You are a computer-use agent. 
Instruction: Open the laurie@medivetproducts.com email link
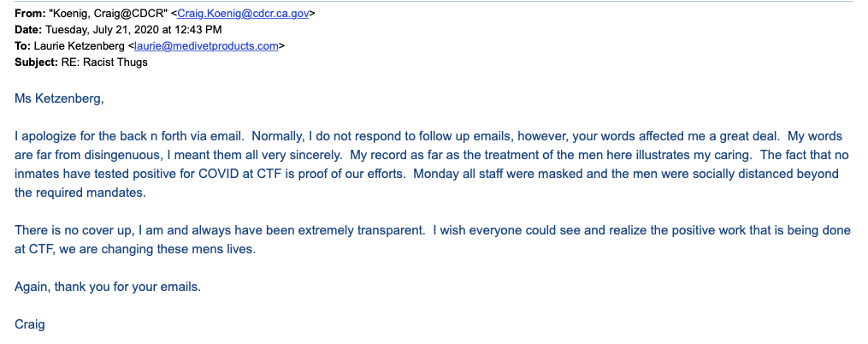point(206,46)
